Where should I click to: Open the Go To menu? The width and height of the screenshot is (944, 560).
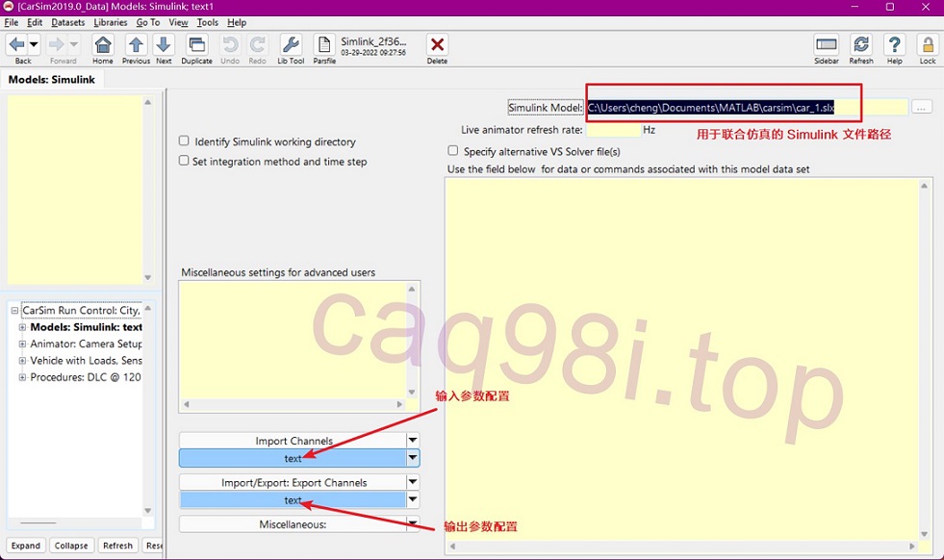pyautogui.click(x=148, y=22)
